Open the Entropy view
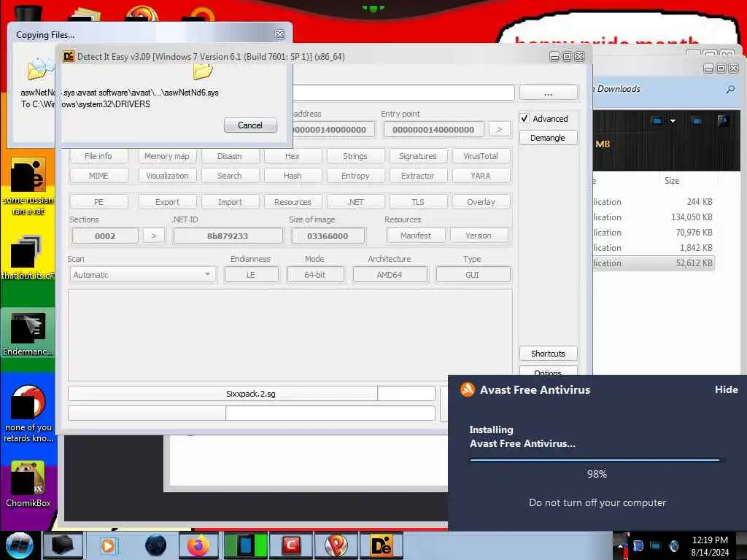Screen dimensions: 747x560 355,176
